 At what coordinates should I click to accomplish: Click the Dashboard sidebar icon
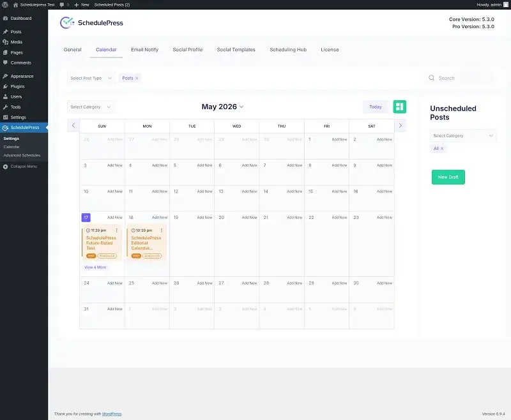click(5, 19)
